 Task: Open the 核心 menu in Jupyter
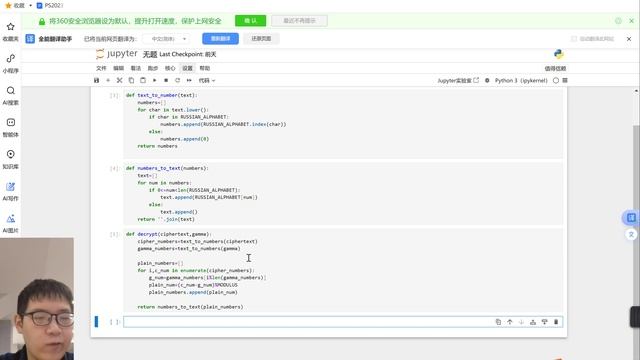point(170,68)
